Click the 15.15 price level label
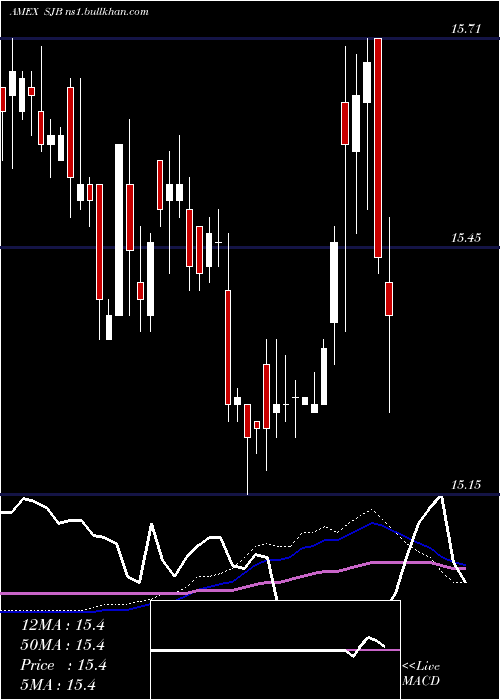 coord(466,485)
